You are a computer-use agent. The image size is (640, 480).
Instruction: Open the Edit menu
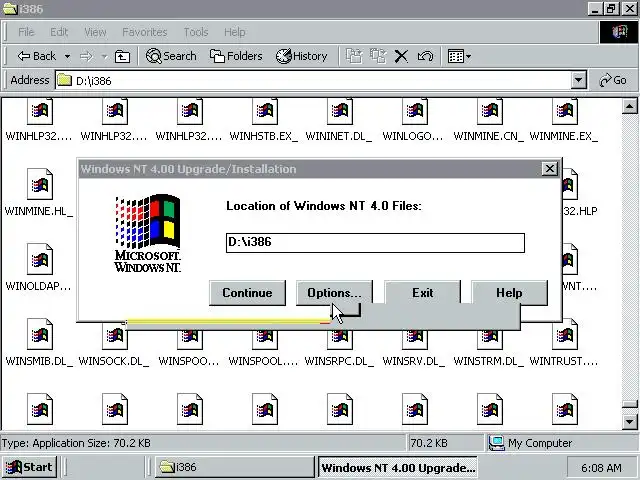click(x=59, y=32)
